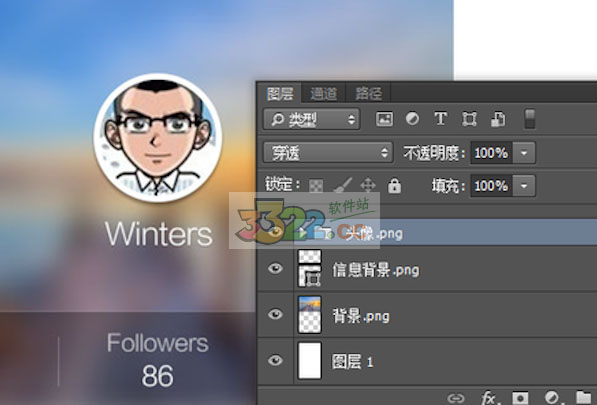Hide the 背景.png layer
597x405 pixels.
(275, 314)
